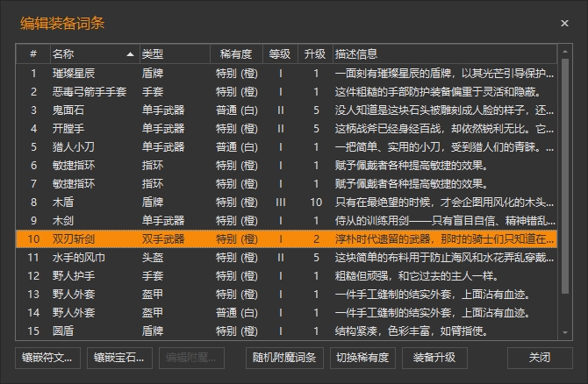Click the scrollbar up arrow
The image size is (588, 384).
565,51
